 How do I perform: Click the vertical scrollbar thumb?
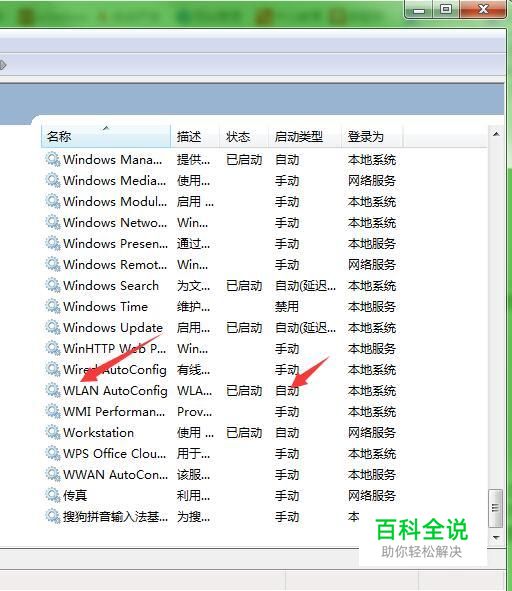click(x=496, y=508)
